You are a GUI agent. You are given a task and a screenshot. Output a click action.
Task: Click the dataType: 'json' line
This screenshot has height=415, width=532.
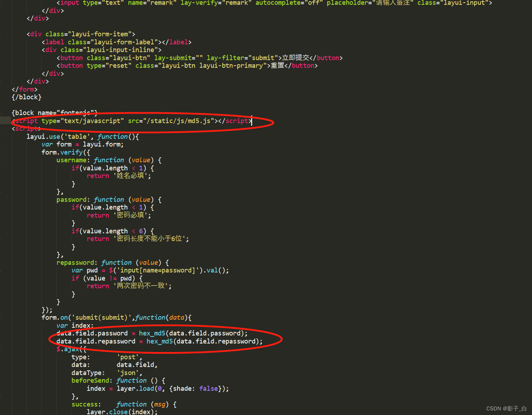tap(107, 373)
